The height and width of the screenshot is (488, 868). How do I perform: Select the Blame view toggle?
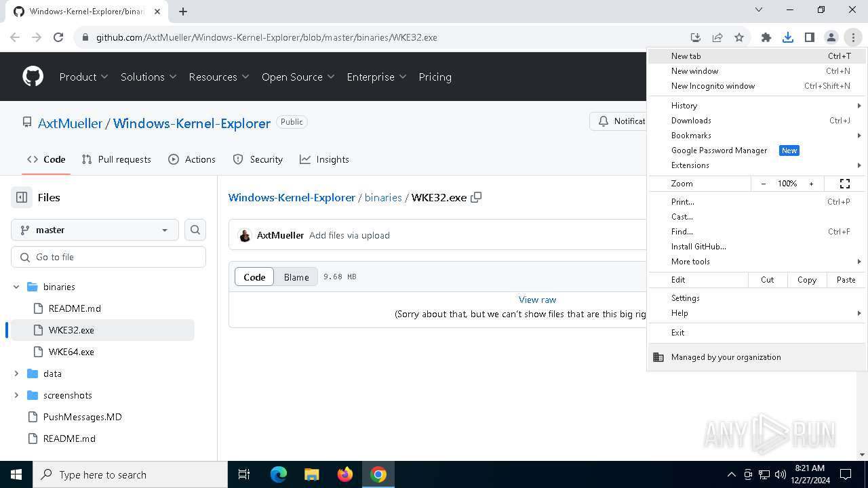[x=296, y=277]
